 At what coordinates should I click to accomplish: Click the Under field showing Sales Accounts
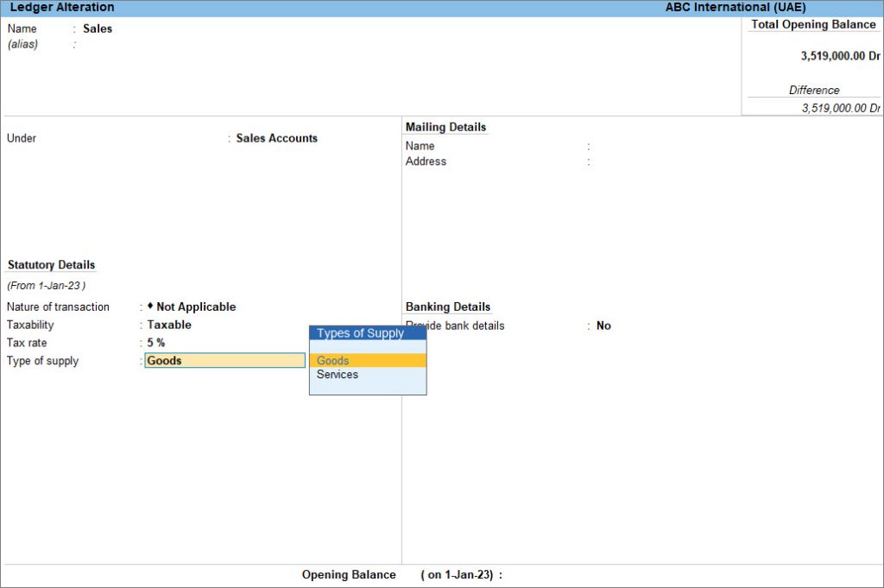(x=276, y=138)
